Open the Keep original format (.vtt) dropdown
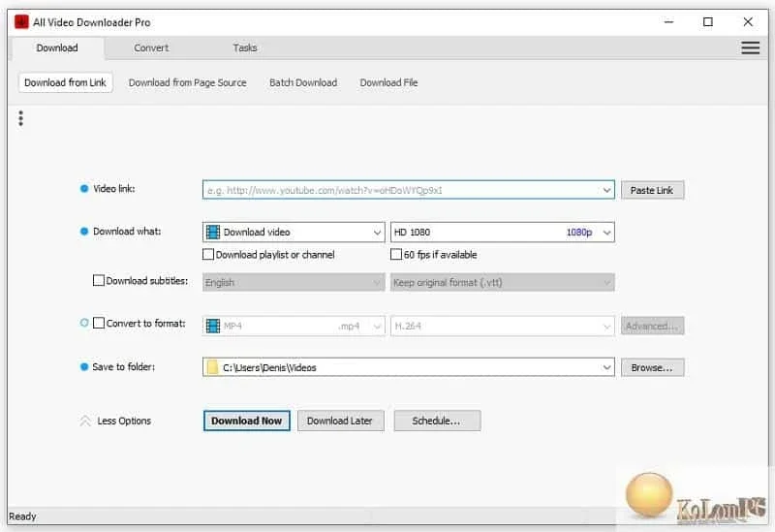Image resolution: width=775 pixels, height=532 pixels. [502, 282]
